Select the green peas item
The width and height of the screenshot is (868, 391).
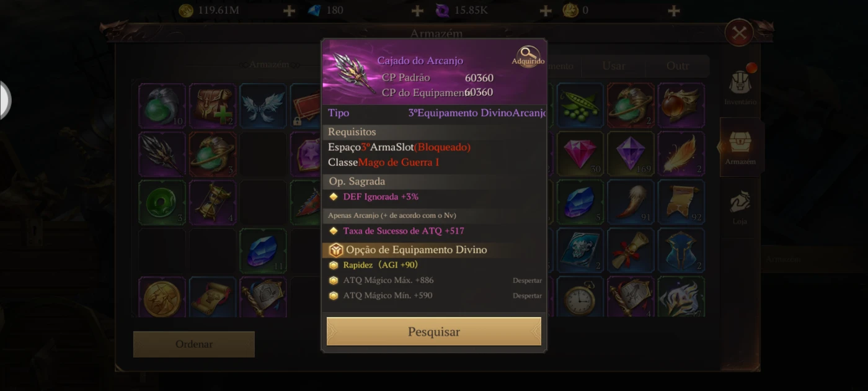(x=580, y=106)
